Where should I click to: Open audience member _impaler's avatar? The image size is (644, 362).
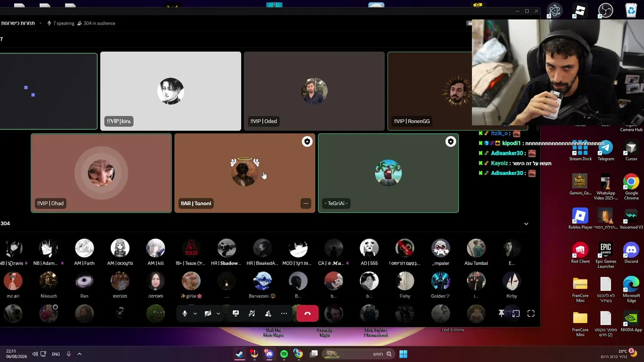(x=441, y=248)
